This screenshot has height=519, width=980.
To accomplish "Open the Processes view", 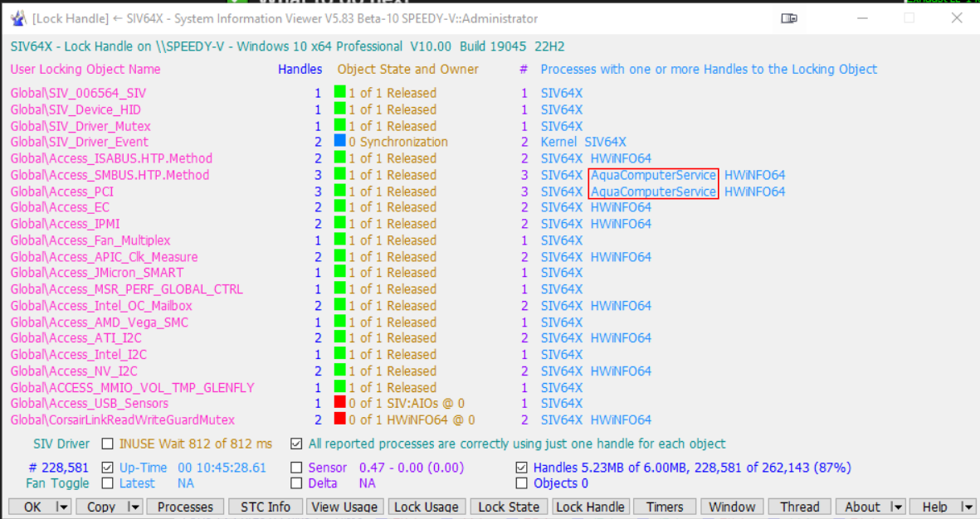I will [185, 507].
